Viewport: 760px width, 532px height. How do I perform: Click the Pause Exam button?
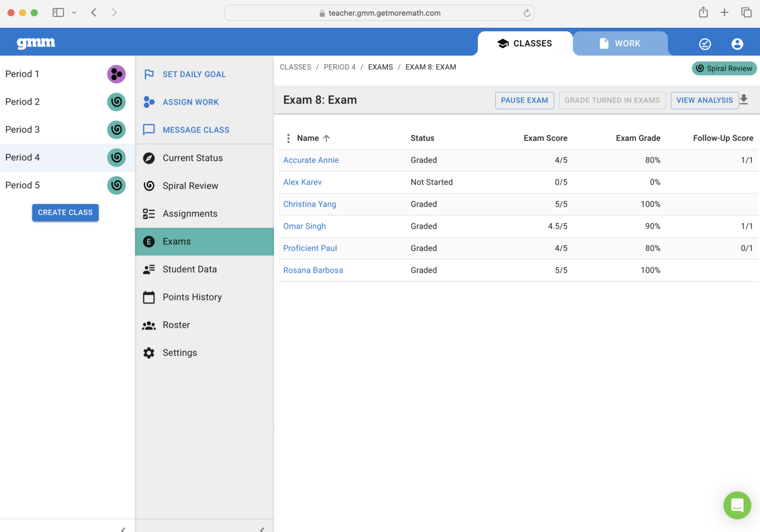click(x=524, y=100)
